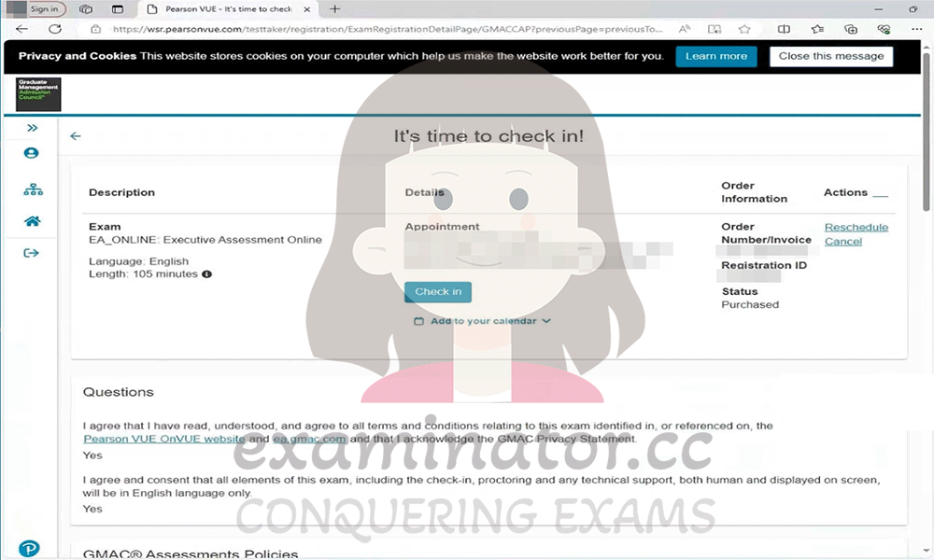
Task: Go back using the page back arrow
Action: (75, 136)
